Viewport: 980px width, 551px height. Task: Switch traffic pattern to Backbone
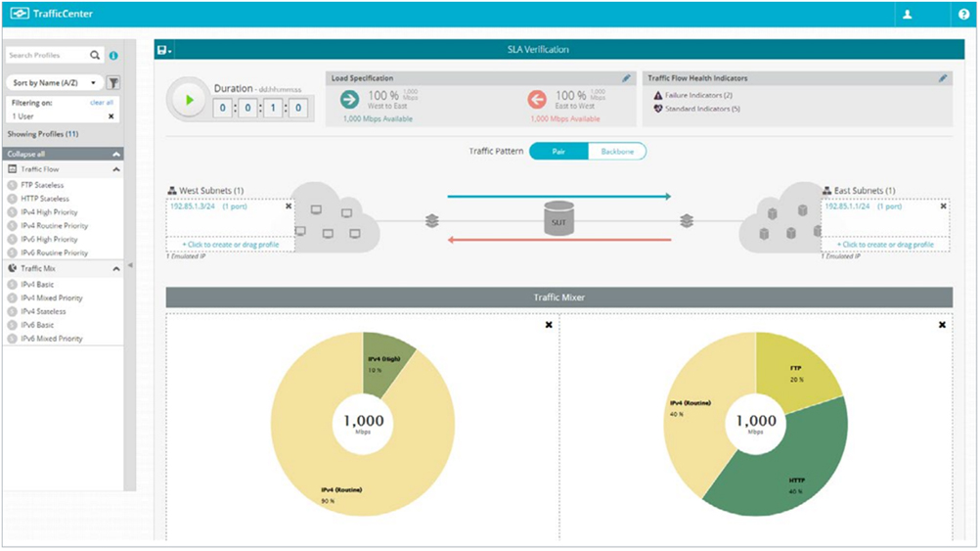click(x=617, y=152)
